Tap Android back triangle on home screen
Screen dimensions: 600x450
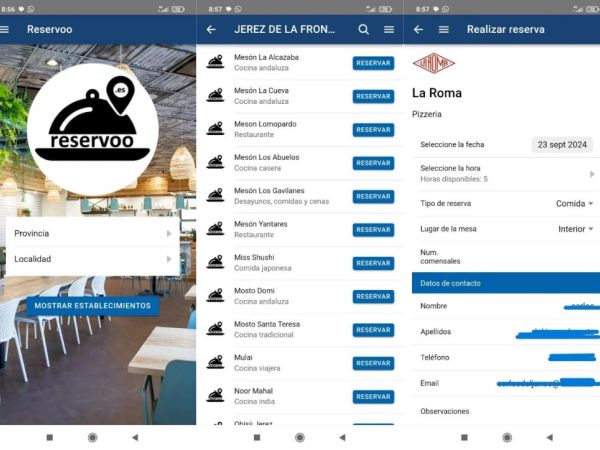[x=135, y=437]
